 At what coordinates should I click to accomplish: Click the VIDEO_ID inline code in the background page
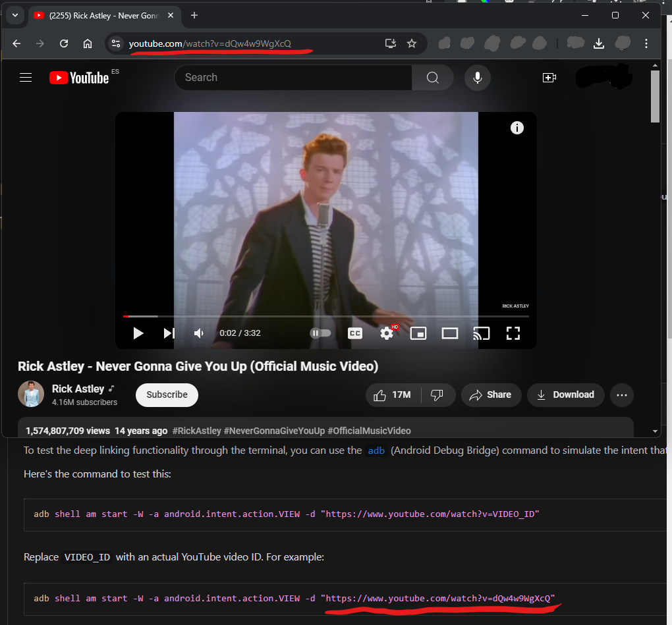87,557
